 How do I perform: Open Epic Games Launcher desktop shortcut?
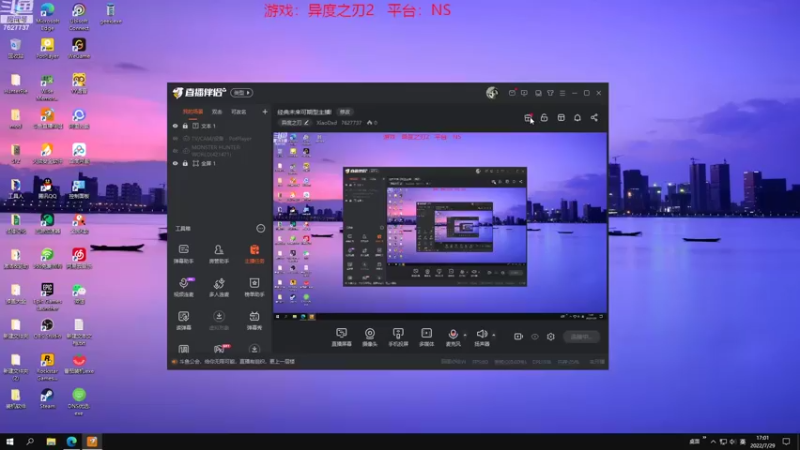coord(47,297)
